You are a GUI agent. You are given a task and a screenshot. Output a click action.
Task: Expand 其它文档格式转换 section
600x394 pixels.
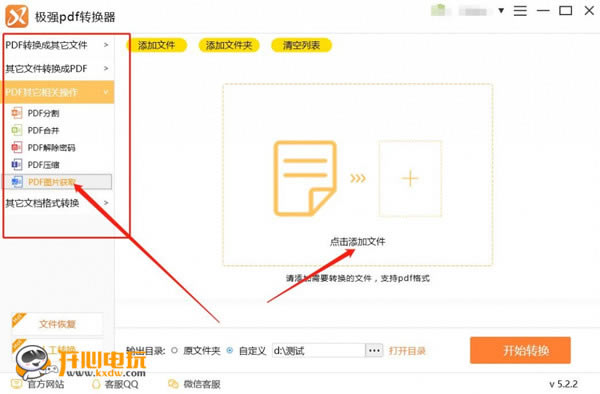[57, 203]
